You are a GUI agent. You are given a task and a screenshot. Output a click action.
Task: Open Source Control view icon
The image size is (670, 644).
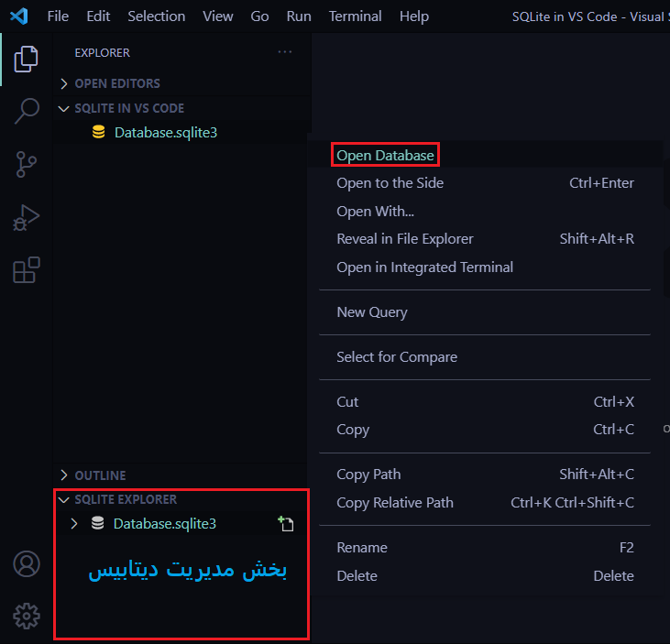tap(26, 164)
